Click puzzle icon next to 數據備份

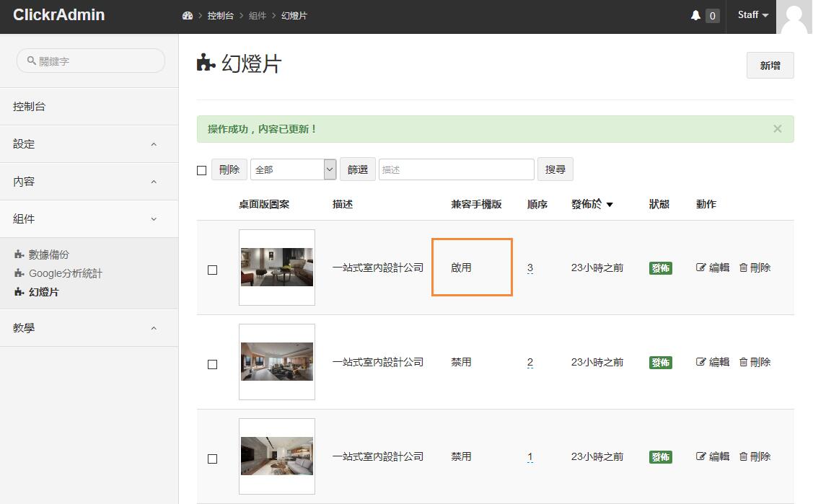point(19,255)
